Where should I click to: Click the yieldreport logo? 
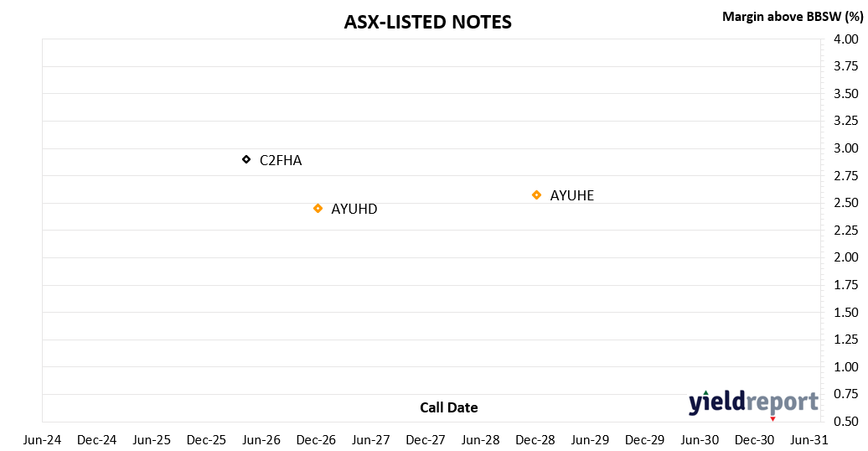tap(753, 402)
